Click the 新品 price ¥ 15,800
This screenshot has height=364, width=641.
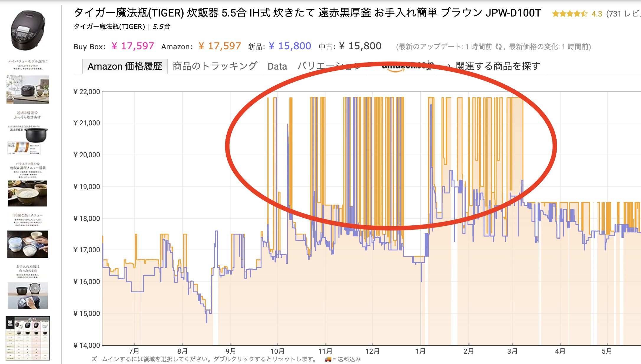coord(290,46)
